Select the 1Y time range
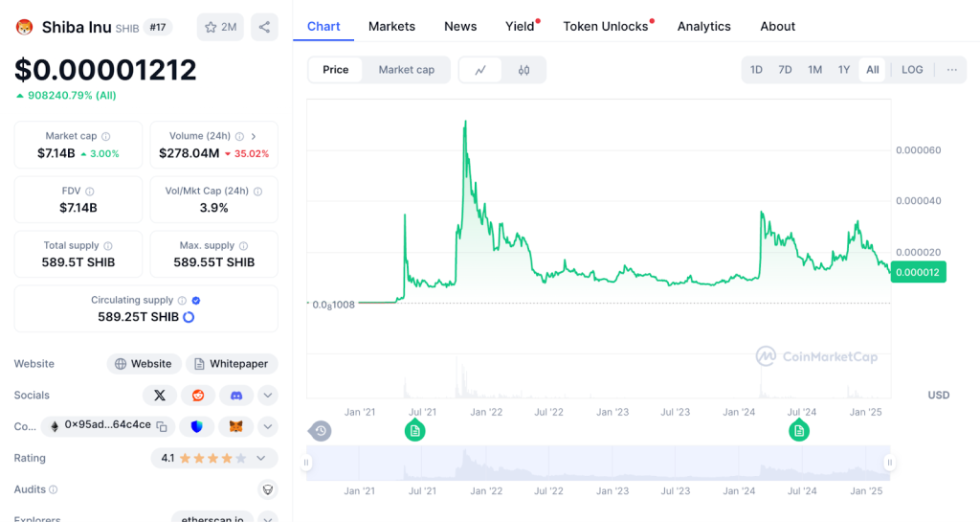This screenshot has height=522, width=980. (844, 70)
